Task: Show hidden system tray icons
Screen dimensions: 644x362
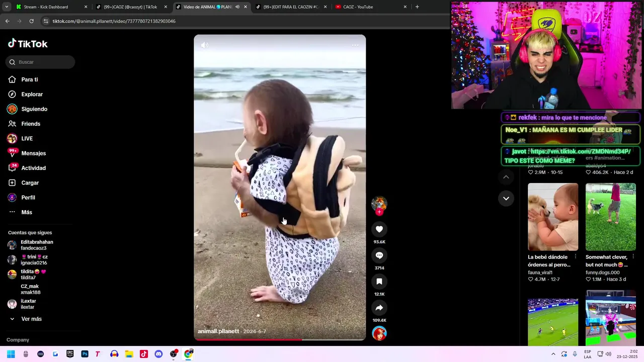Action: pos(553,354)
